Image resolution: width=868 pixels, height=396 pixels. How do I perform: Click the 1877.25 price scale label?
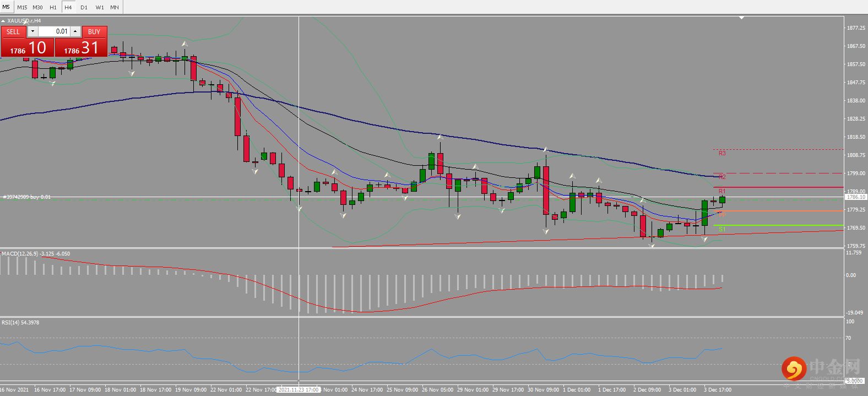click(856, 28)
